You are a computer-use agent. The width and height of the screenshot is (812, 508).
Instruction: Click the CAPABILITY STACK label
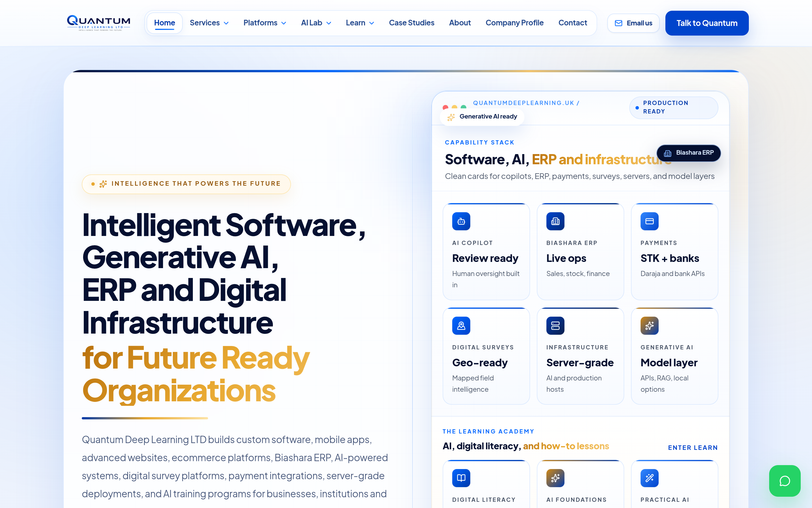click(x=480, y=143)
